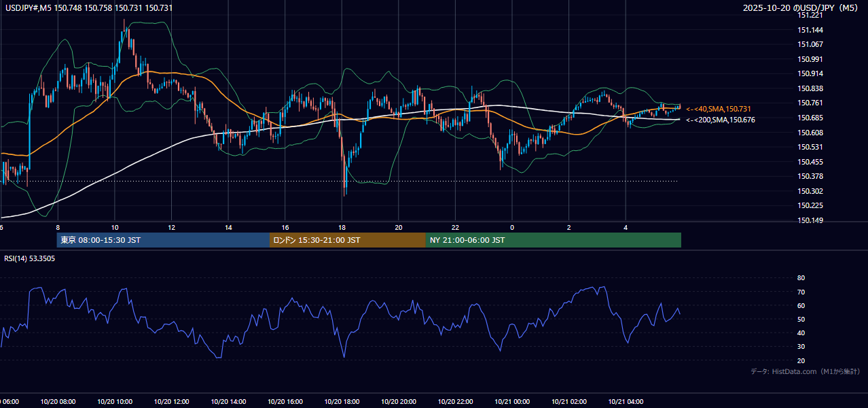
Task: Click the 40 SMA label 150.731
Action: [719, 109]
